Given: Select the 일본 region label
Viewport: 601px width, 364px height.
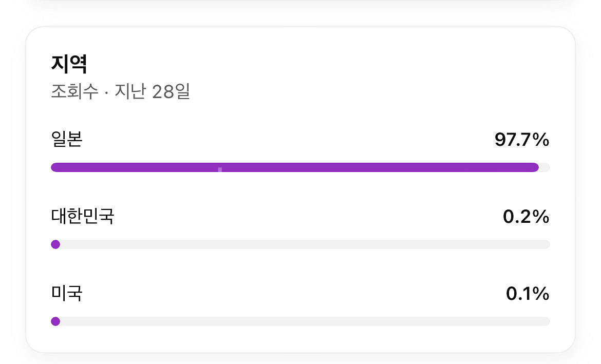Looking at the screenshot, I should (x=67, y=140).
